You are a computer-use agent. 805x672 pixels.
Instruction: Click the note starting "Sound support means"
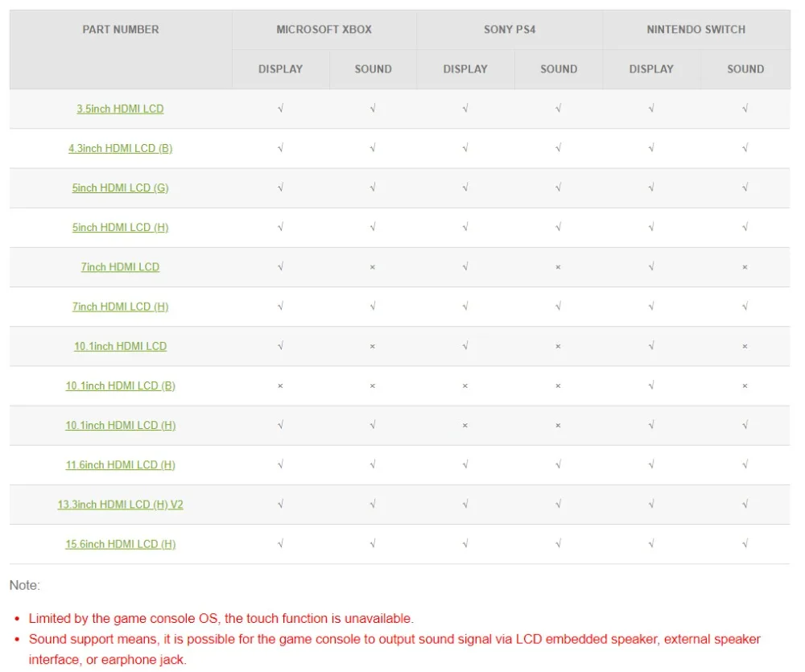(x=394, y=649)
